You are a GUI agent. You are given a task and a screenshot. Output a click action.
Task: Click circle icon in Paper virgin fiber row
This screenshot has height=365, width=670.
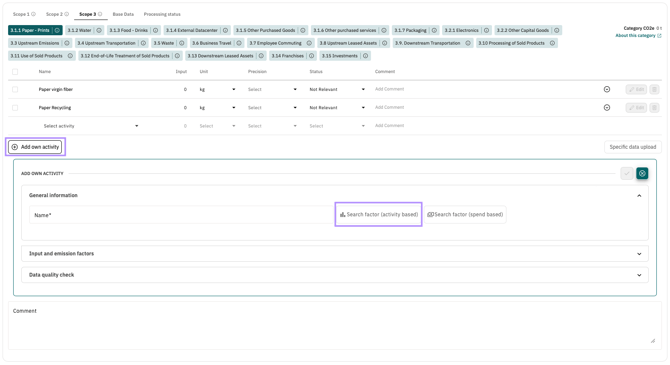point(607,89)
